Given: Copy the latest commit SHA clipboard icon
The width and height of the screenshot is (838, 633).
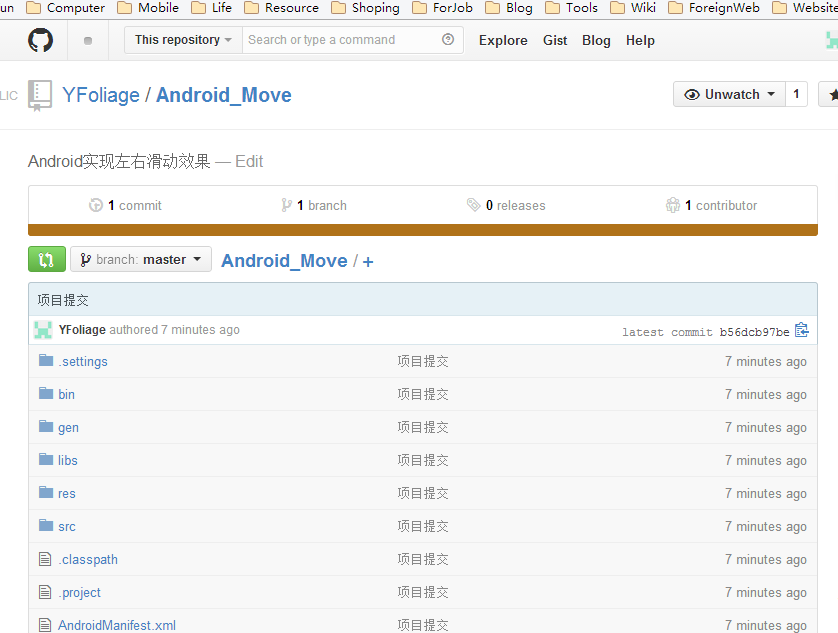Looking at the screenshot, I should pos(801,331).
